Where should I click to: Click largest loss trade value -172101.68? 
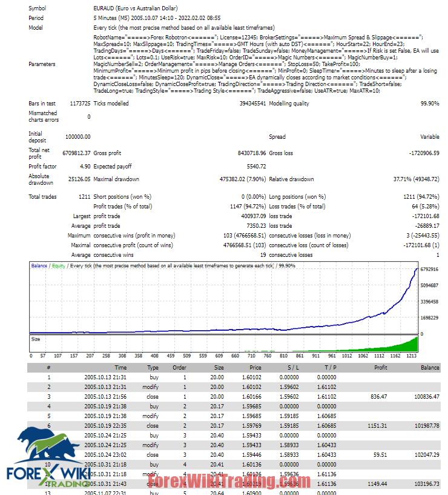pyautogui.click(x=426, y=216)
